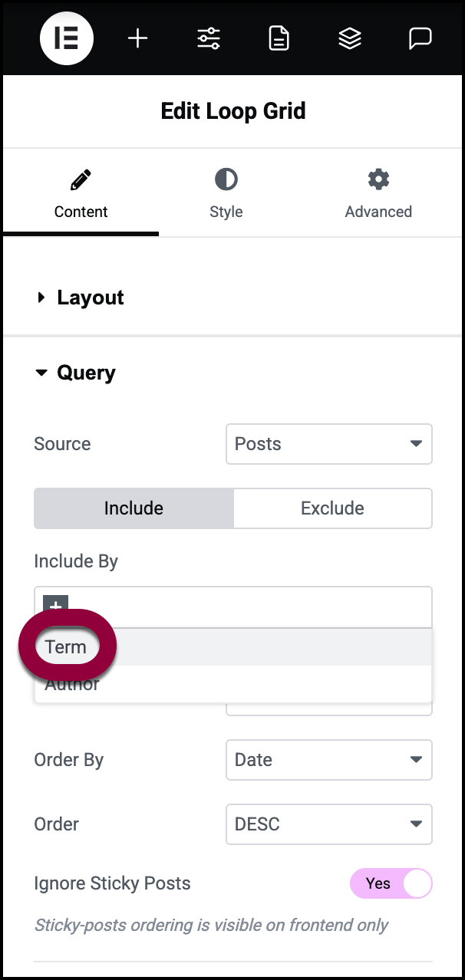
Task: Toggle Ignore Sticky Posts switch
Action: (391, 883)
